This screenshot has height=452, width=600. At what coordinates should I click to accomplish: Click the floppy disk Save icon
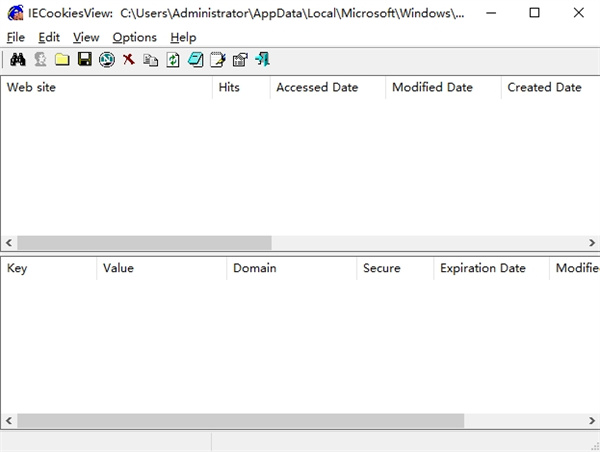pyautogui.click(x=84, y=60)
